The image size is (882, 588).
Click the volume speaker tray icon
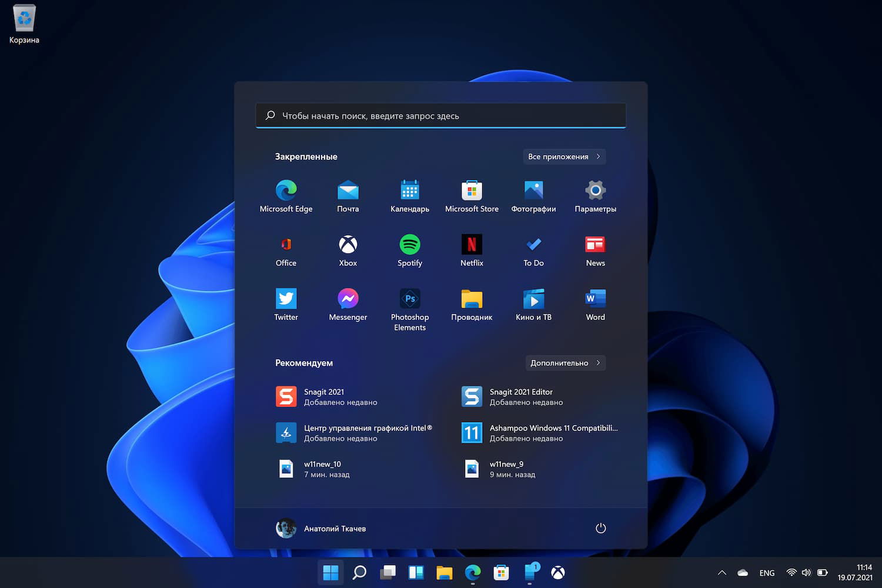pyautogui.click(x=806, y=573)
